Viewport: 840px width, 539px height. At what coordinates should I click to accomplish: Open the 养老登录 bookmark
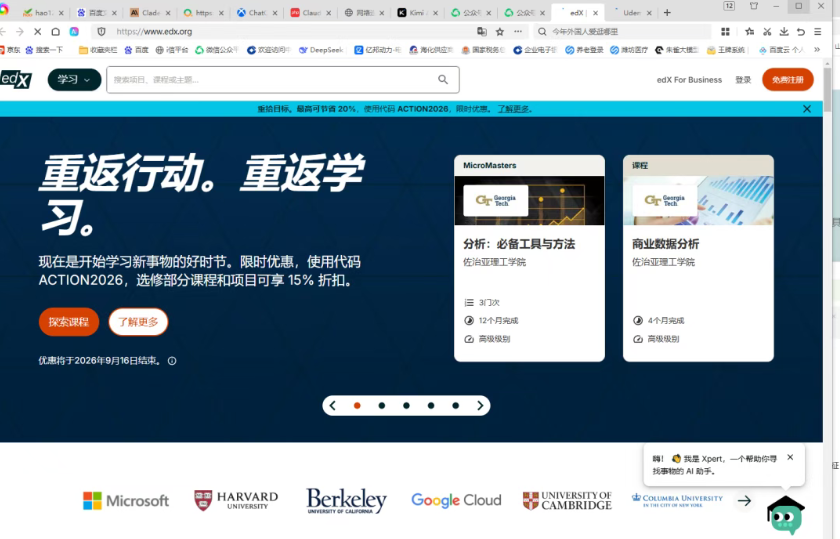[584, 50]
